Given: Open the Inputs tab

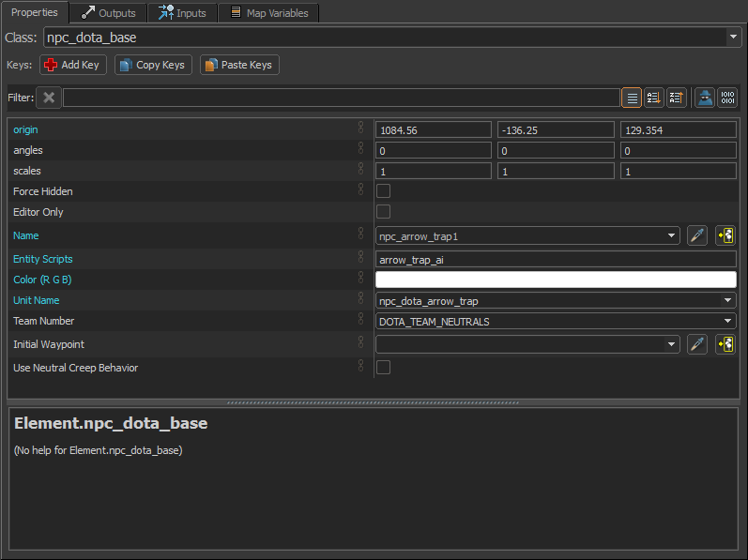Looking at the screenshot, I should (182, 13).
